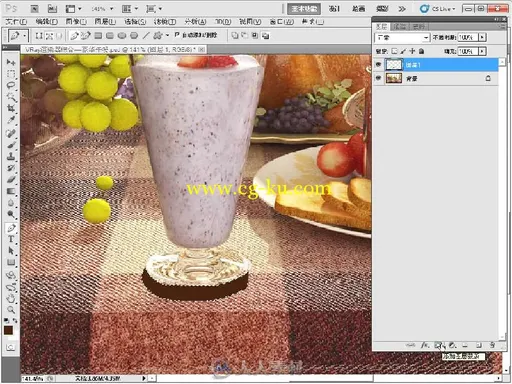Open the Layer menu
512x384 pixels.
click(105, 22)
